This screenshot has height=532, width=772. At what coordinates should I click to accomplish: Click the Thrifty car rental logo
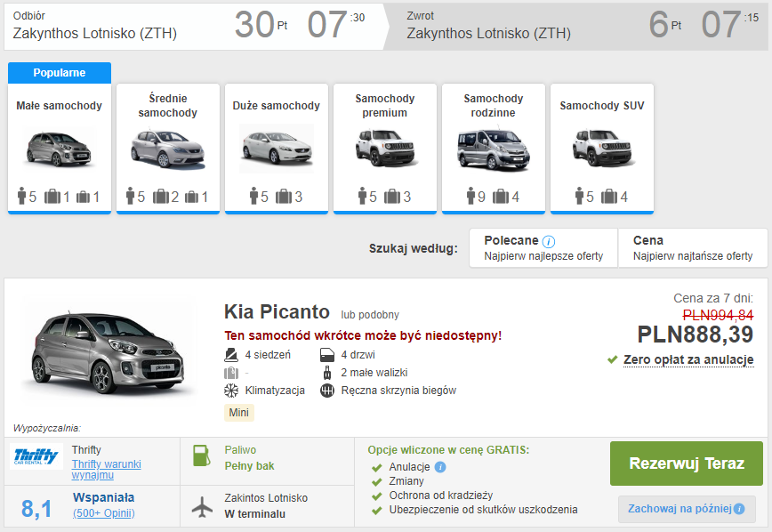pos(36,456)
